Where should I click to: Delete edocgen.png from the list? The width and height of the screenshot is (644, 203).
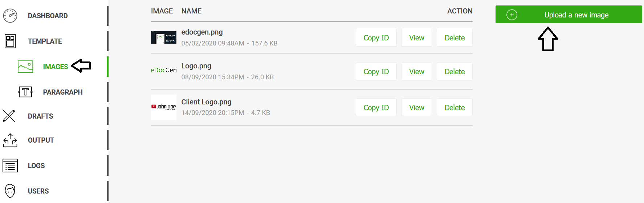[455, 38]
